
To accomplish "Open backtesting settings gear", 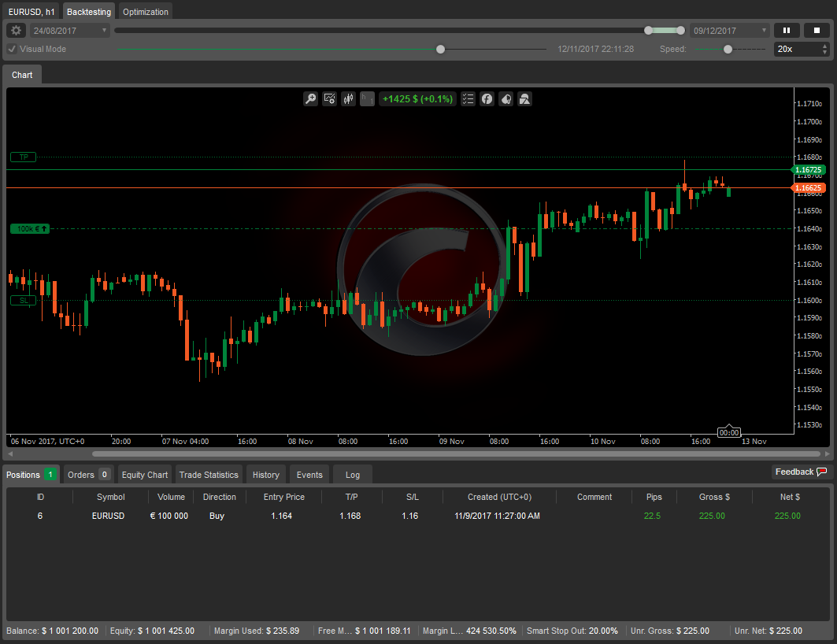I will pos(16,31).
